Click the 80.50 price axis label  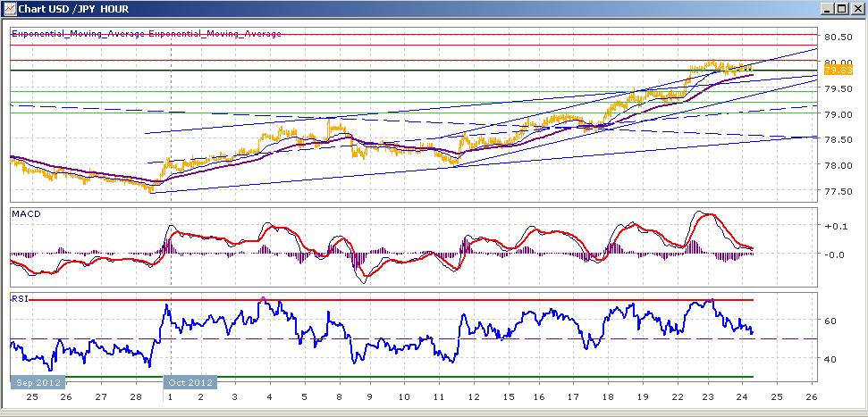839,37
